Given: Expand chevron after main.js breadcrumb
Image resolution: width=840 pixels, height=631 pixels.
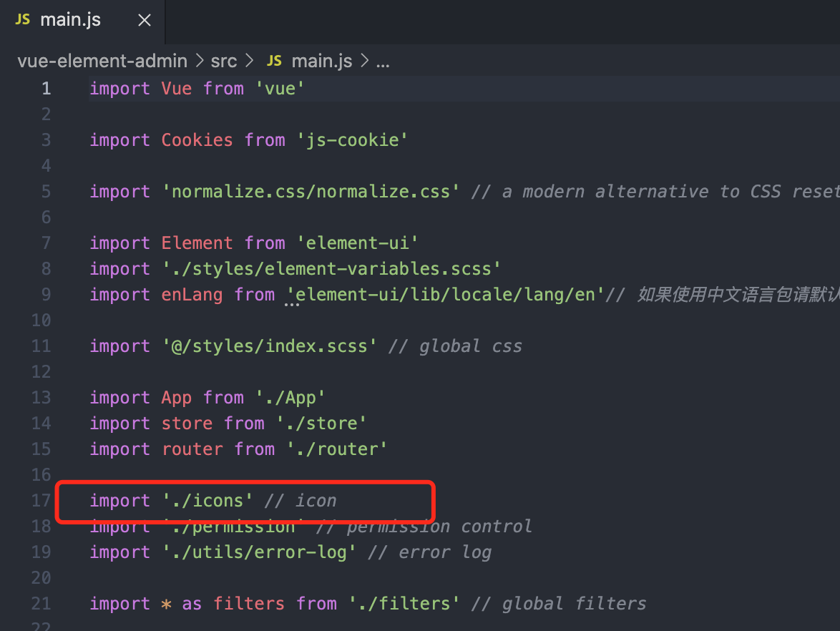Looking at the screenshot, I should pyautogui.click(x=365, y=61).
